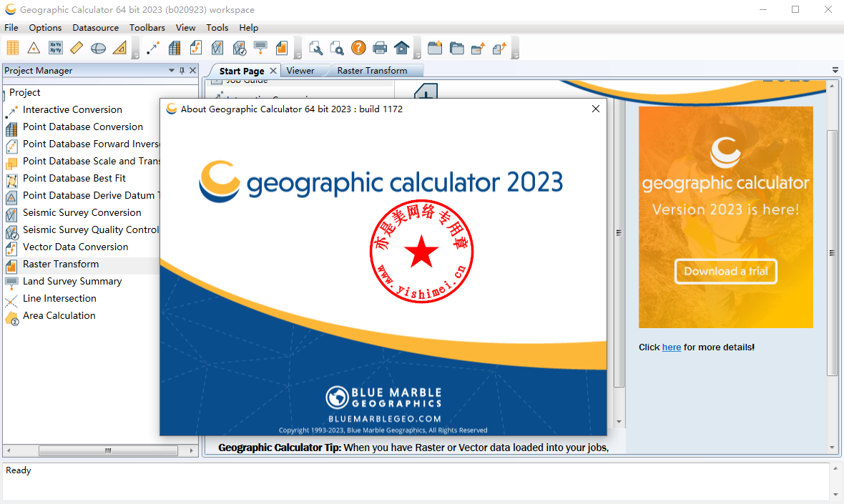Launch Vector Data Conversion from the toolbar
Image resolution: width=844 pixels, height=504 pixels.
(196, 48)
